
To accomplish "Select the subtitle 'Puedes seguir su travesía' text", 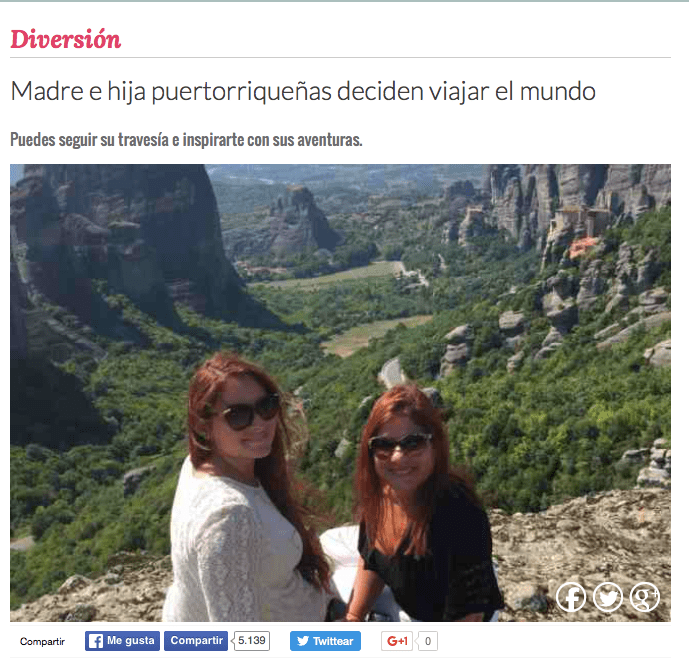I will (186, 140).
